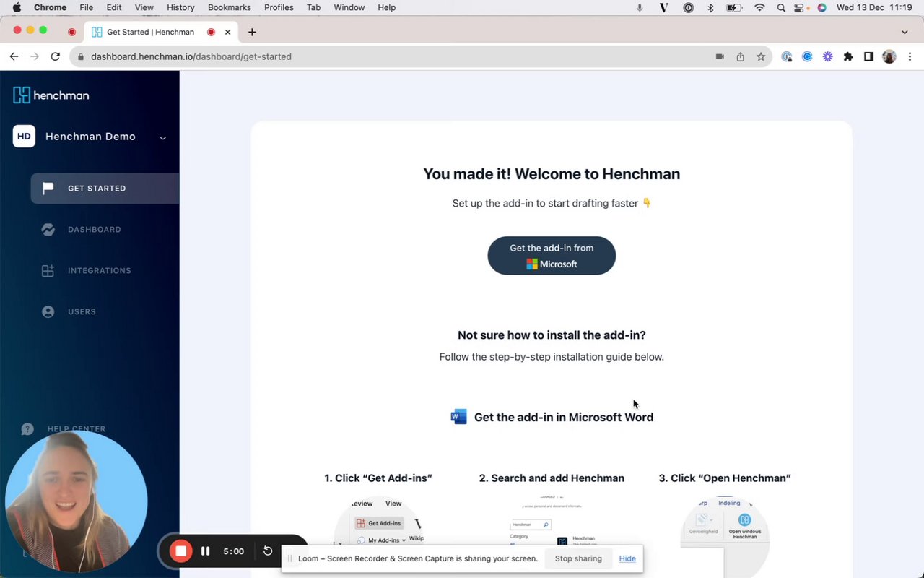Click the Integrations grid icon
924x578 pixels.
pos(48,271)
